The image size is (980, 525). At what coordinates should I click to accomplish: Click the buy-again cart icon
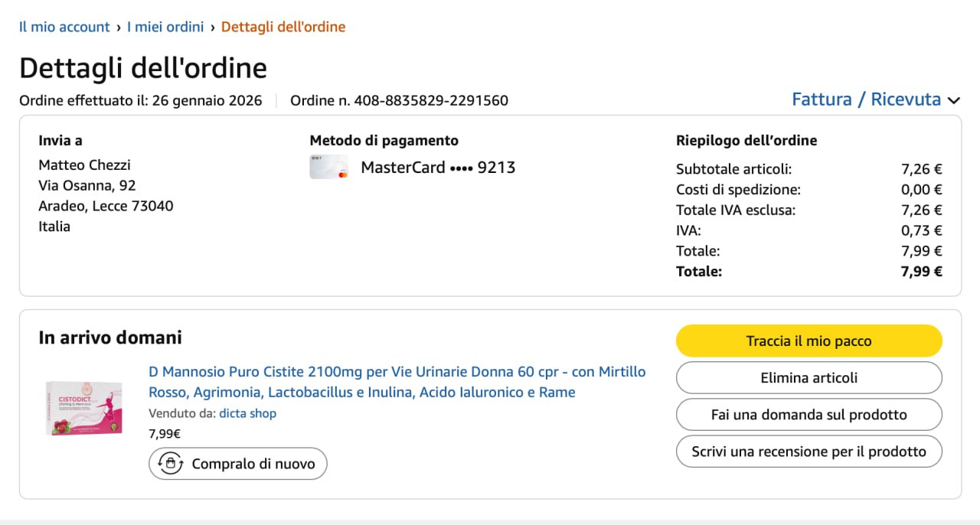coord(170,464)
